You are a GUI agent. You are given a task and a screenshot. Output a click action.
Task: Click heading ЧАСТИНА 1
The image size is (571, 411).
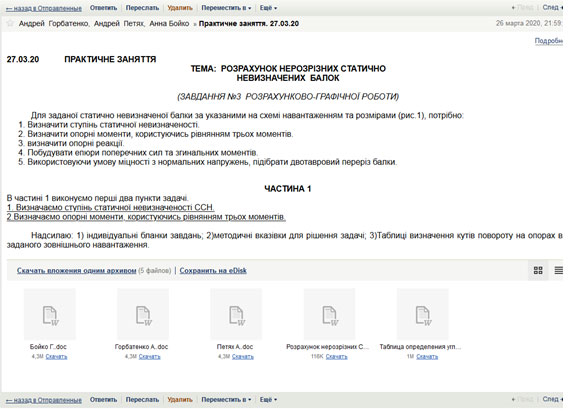[288, 189]
